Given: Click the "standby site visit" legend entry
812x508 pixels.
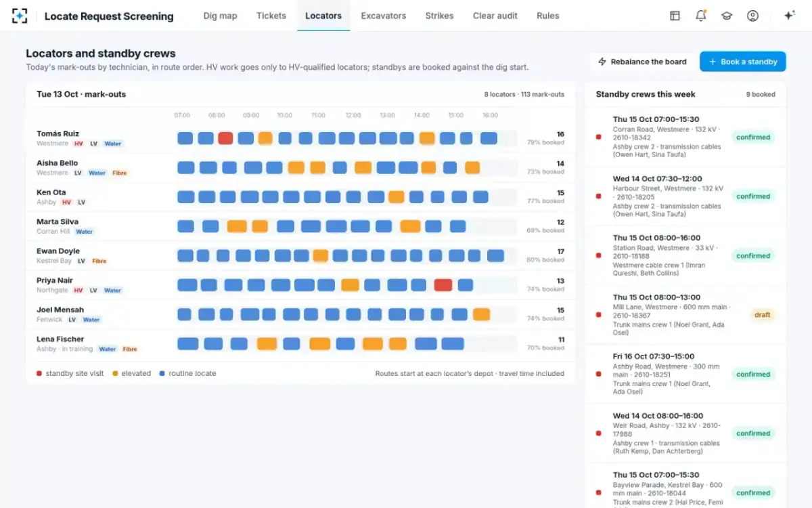Looking at the screenshot, I should pos(70,373).
